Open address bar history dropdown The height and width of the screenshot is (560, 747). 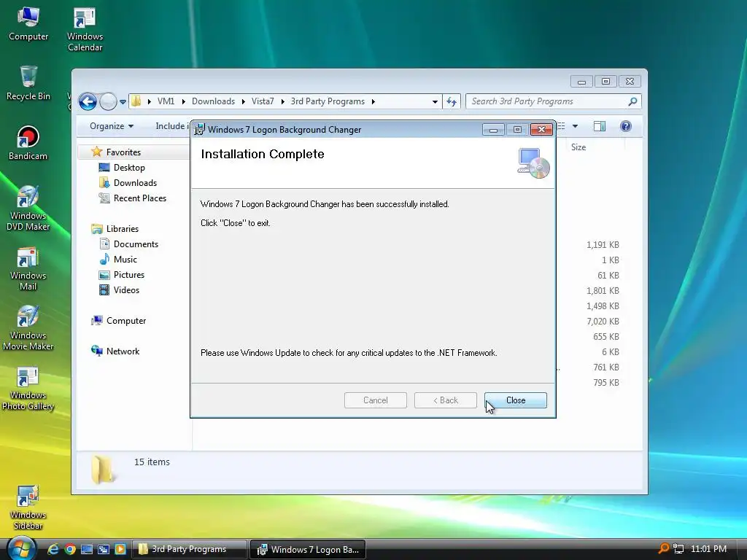[435, 102]
